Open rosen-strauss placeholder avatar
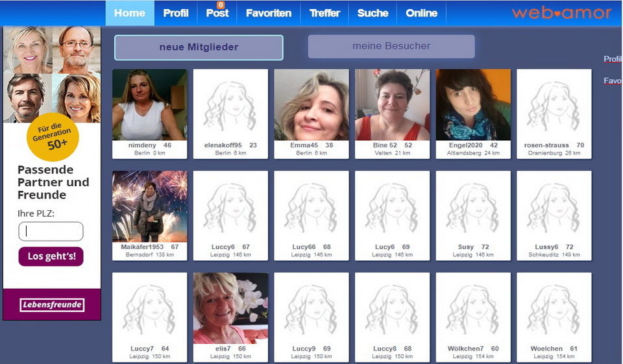 (554, 104)
